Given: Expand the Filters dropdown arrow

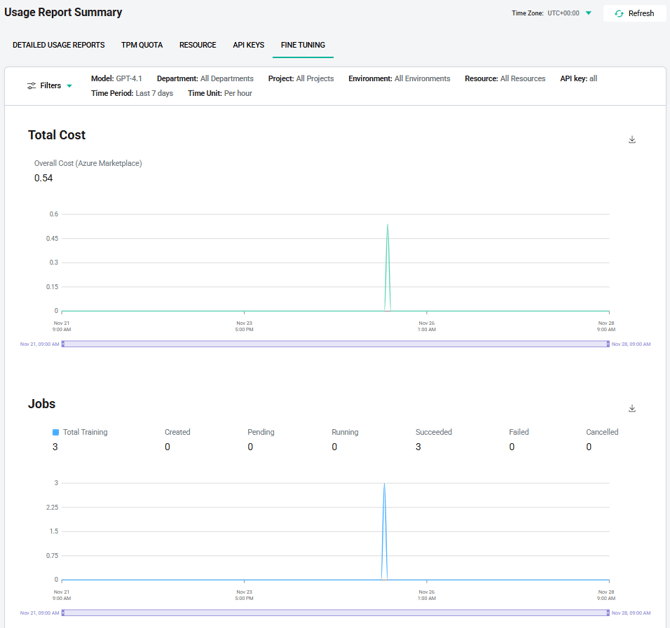Looking at the screenshot, I should [69, 86].
